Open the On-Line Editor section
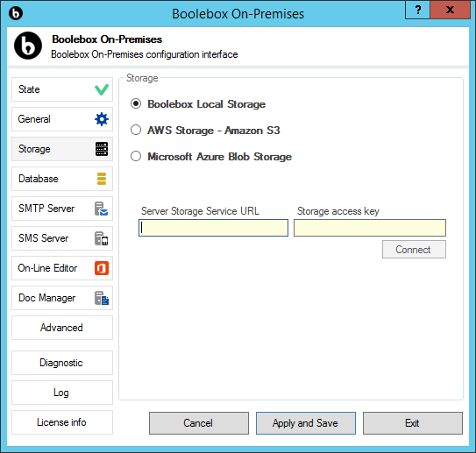This screenshot has width=476, height=453. click(62, 268)
